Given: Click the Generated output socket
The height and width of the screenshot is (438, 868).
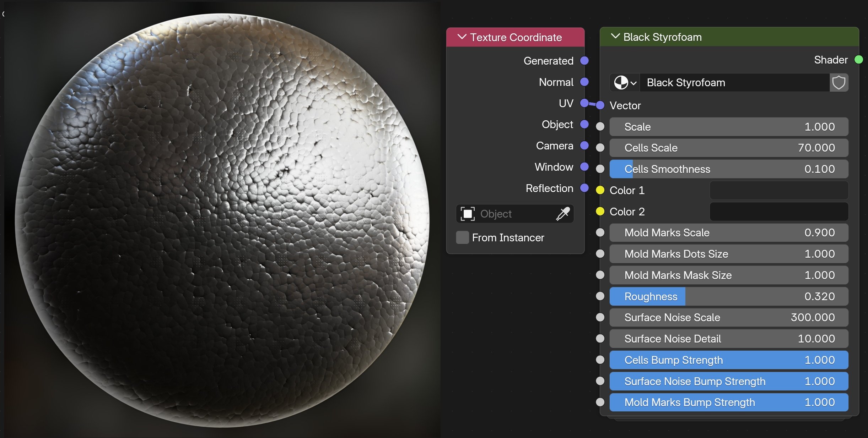Looking at the screenshot, I should click(584, 61).
